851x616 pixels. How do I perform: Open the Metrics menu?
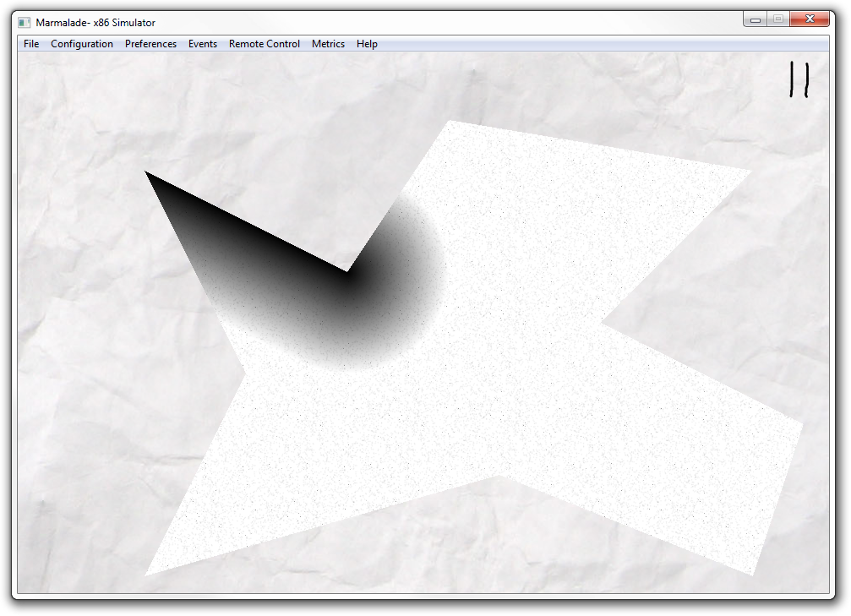click(x=328, y=44)
